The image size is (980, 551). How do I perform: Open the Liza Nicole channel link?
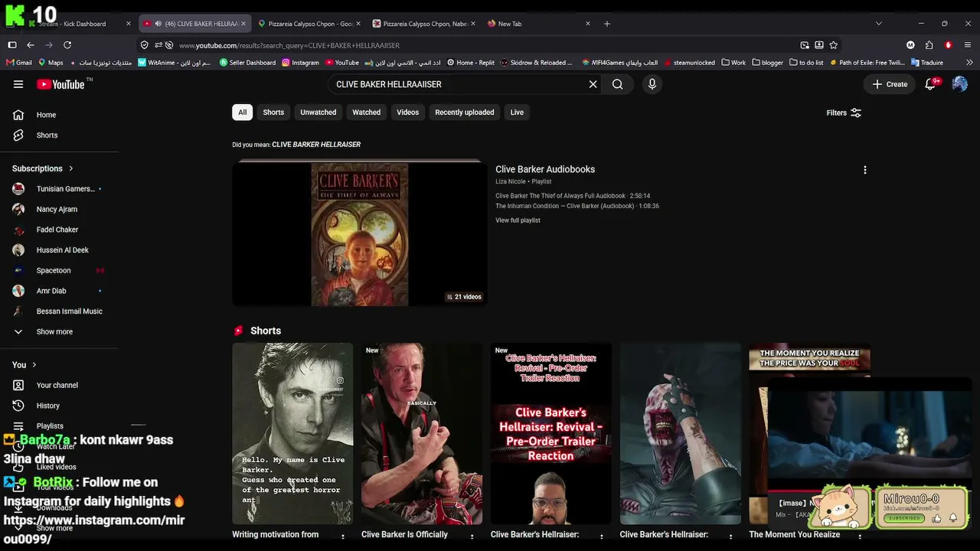pyautogui.click(x=511, y=182)
